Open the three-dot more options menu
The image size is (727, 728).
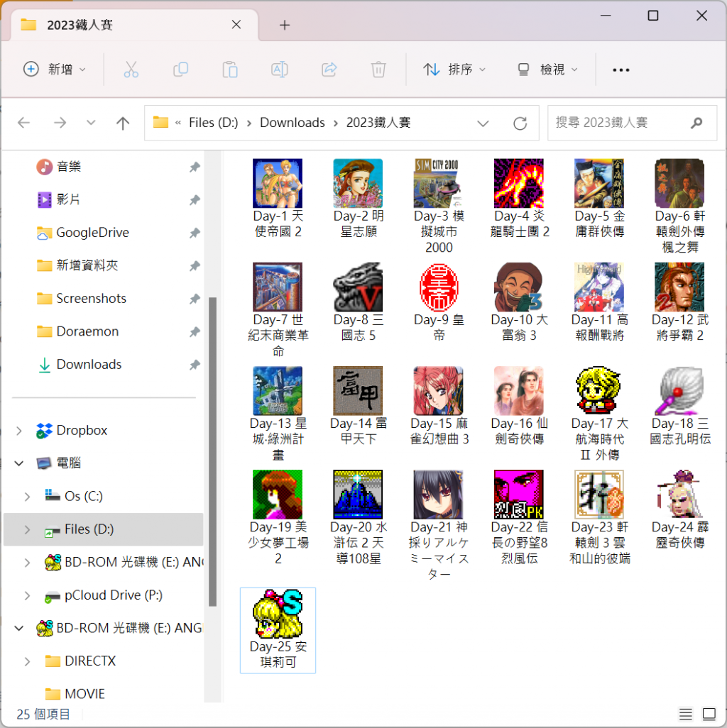click(x=621, y=70)
